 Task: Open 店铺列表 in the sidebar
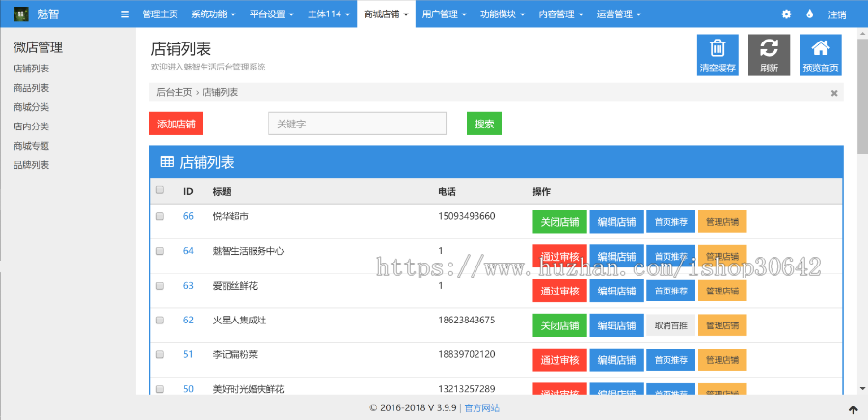pos(32,69)
